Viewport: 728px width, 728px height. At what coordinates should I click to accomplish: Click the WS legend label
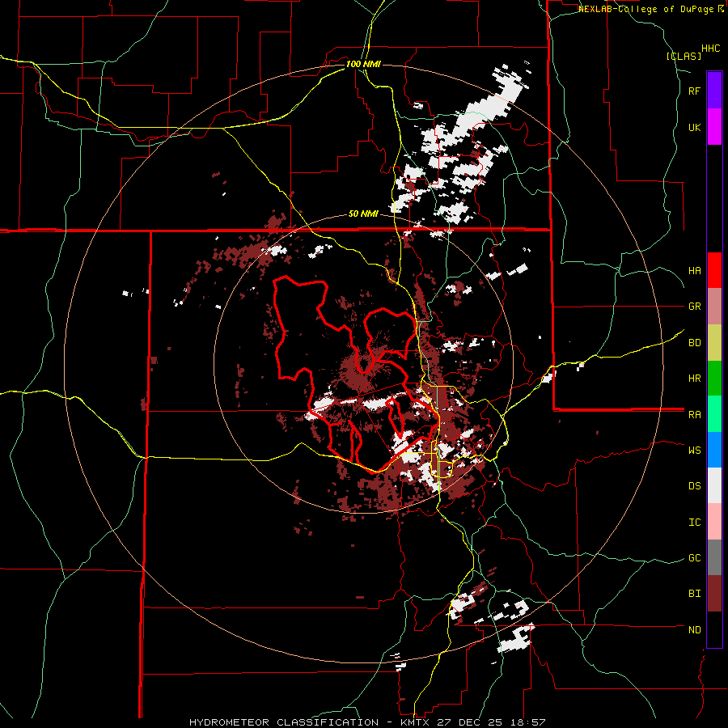[x=695, y=451]
